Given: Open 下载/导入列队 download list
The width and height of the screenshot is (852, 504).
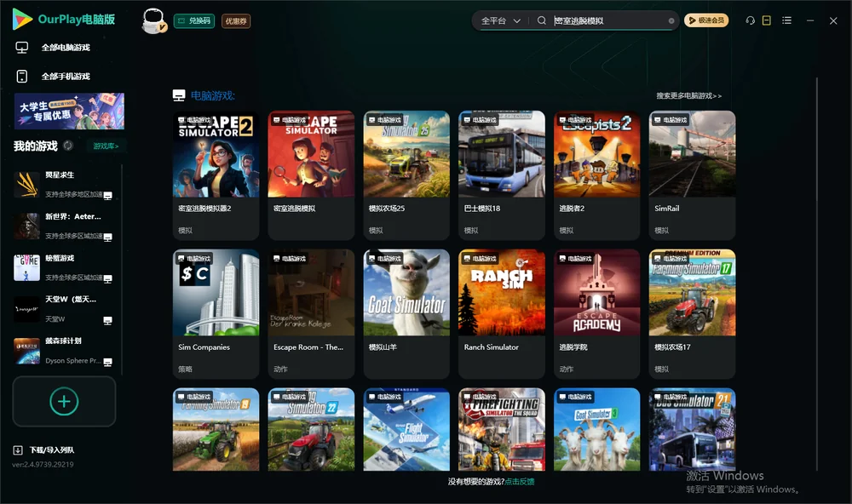Looking at the screenshot, I should [43, 450].
